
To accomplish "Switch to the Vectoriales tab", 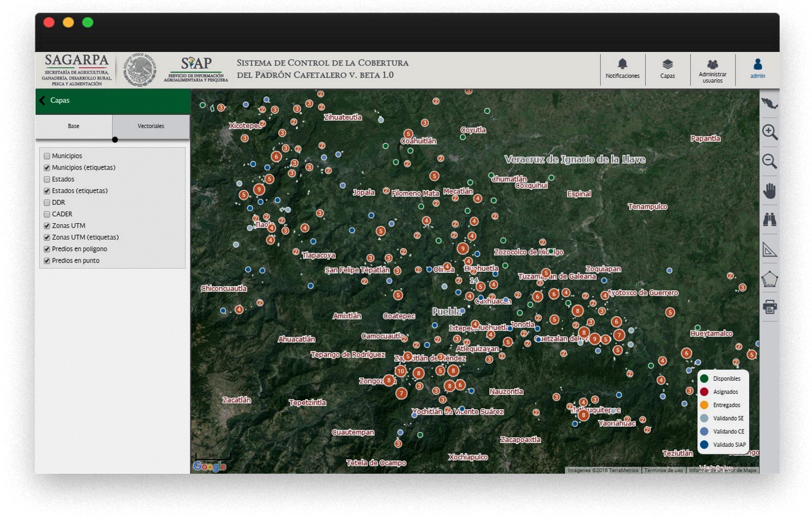I will pos(151,126).
